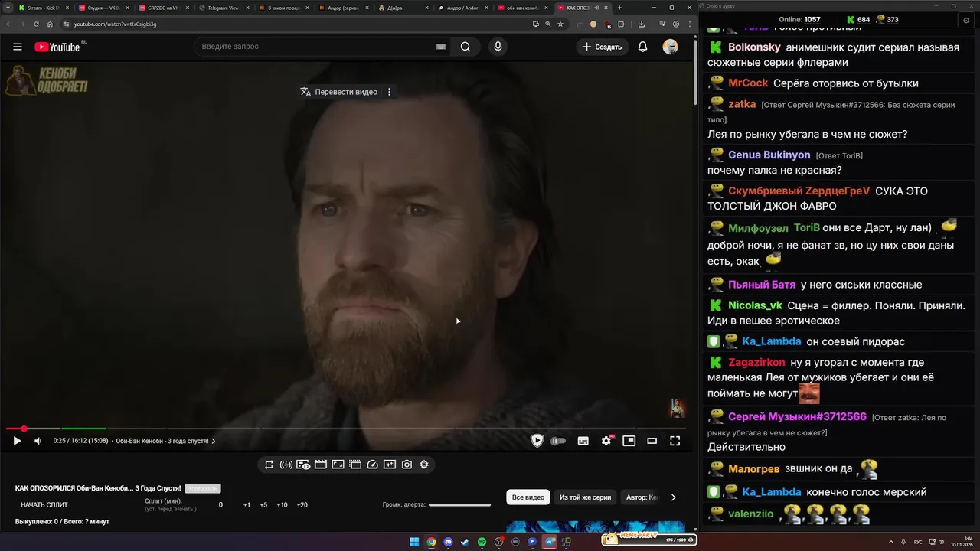Select the Все видео filter chip

point(528,497)
